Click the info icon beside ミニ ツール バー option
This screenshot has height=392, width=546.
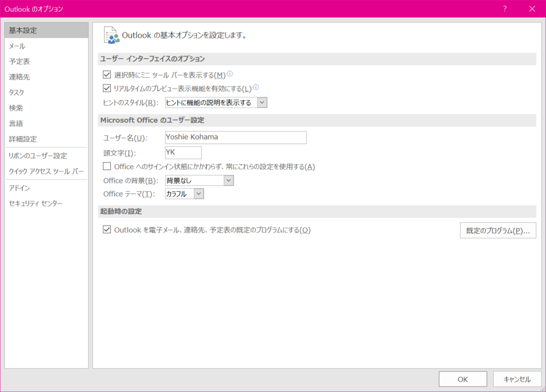(x=230, y=73)
